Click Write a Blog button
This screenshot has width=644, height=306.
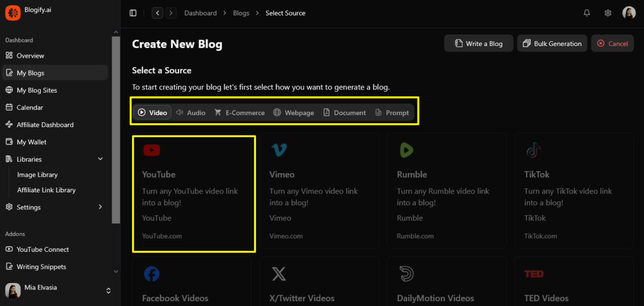[x=479, y=43]
